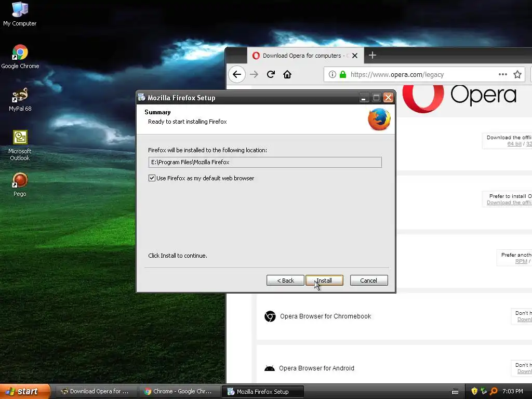
Task: Select the MyPal 68 desktop shortcut
Action: [x=20, y=99]
